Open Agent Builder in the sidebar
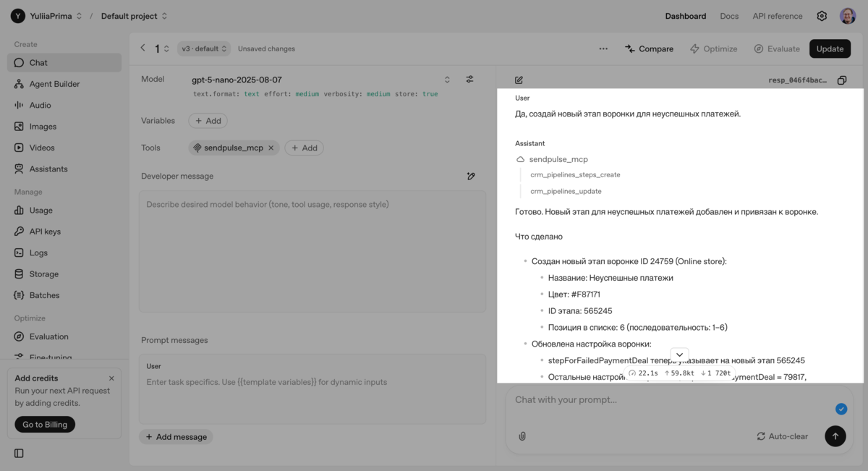 [x=54, y=84]
